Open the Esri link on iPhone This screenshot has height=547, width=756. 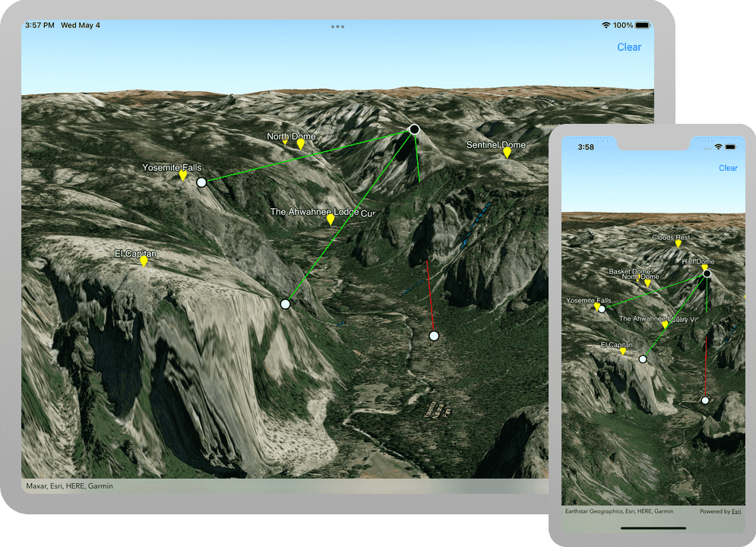[736, 511]
